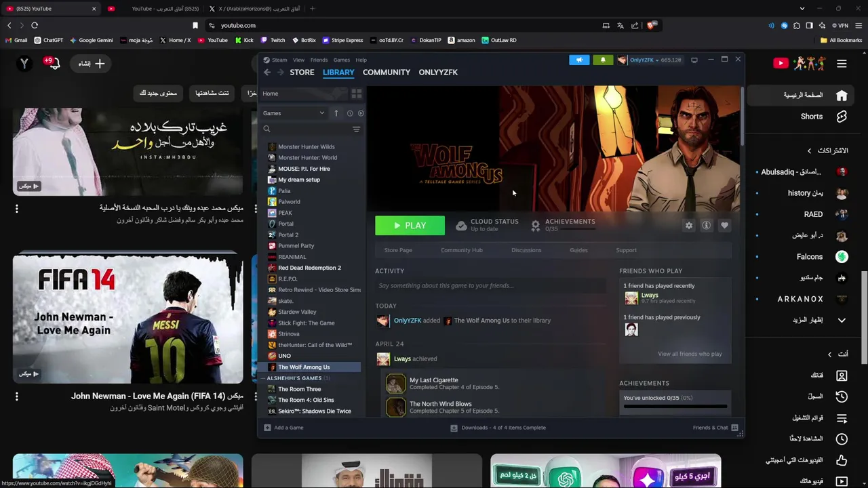Viewport: 868px width, 488px height.
Task: Reload the browser page
Action: (35, 25)
